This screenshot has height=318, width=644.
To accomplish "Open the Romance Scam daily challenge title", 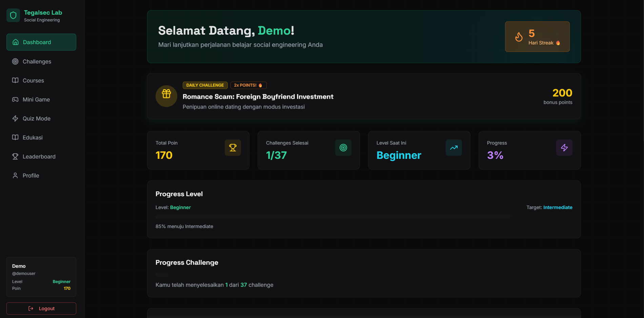I will [x=258, y=97].
